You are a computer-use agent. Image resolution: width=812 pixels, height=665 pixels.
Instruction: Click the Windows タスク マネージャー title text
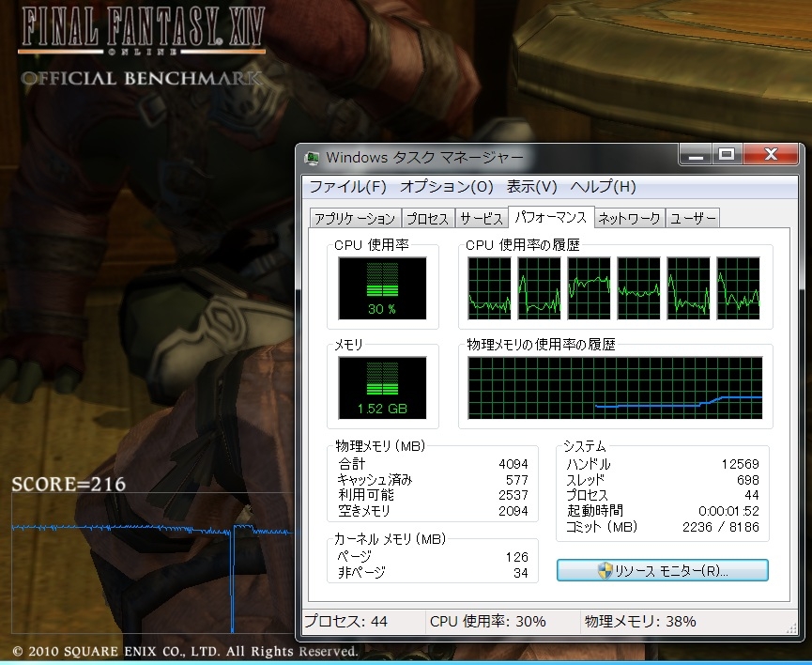click(x=424, y=158)
